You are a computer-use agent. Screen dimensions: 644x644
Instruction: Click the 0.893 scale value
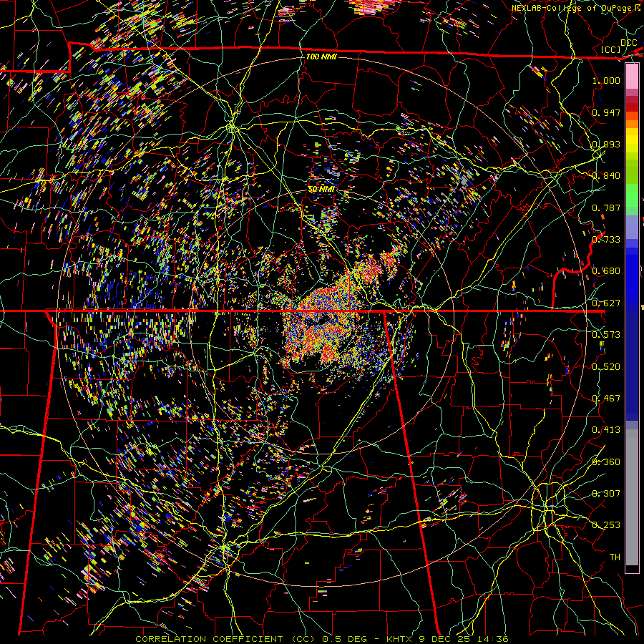click(x=606, y=144)
